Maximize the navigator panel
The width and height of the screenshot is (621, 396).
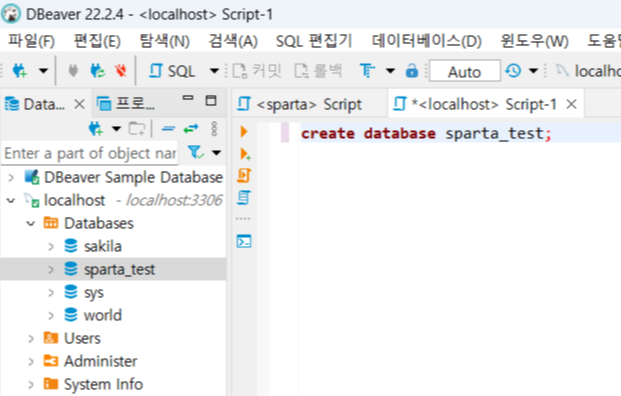coord(211,101)
